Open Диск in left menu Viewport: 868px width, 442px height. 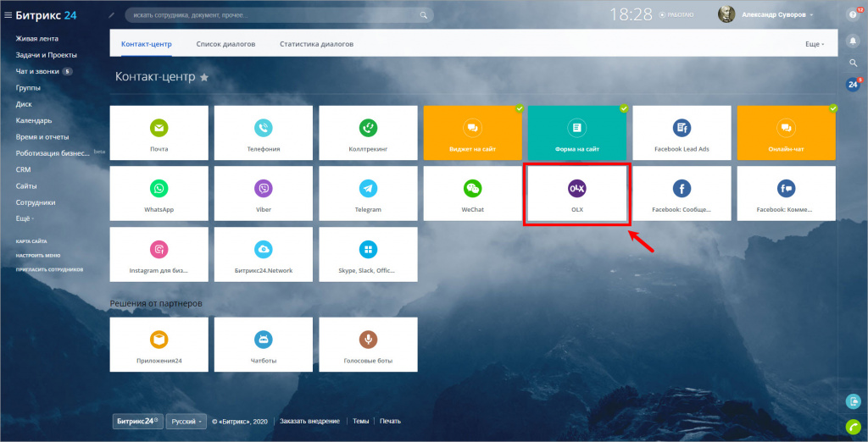pos(24,104)
